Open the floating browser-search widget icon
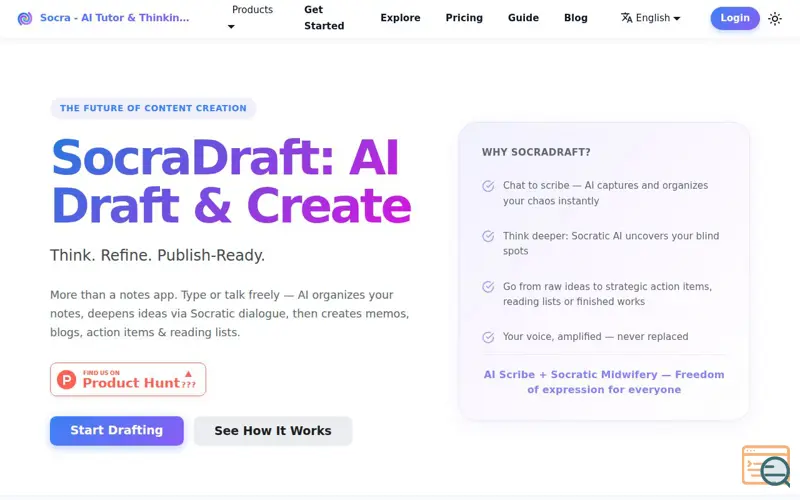Image resolution: width=800 pixels, height=500 pixels. 766,466
